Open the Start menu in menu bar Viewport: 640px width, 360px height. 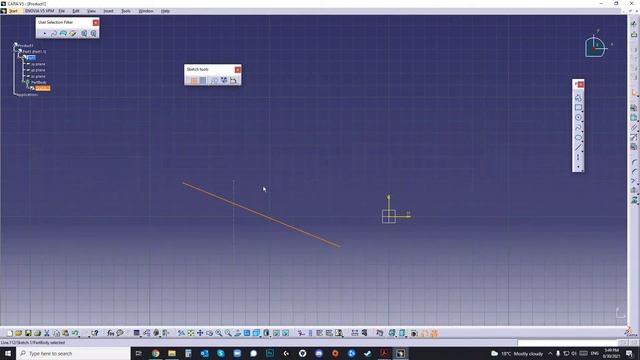(x=13, y=11)
